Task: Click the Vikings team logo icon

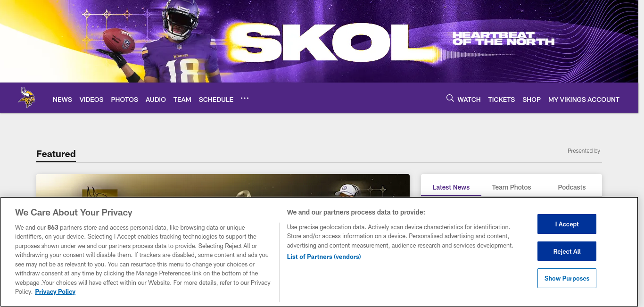Action: [26, 98]
